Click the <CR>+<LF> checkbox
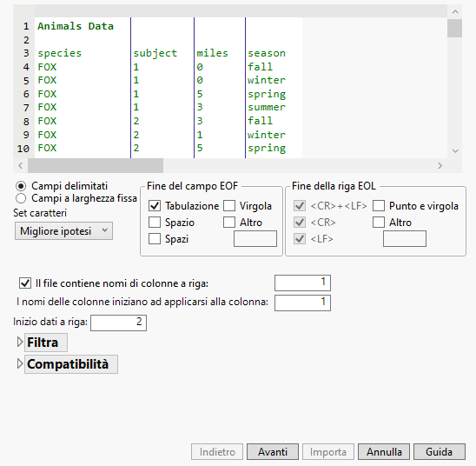 pyautogui.click(x=300, y=206)
